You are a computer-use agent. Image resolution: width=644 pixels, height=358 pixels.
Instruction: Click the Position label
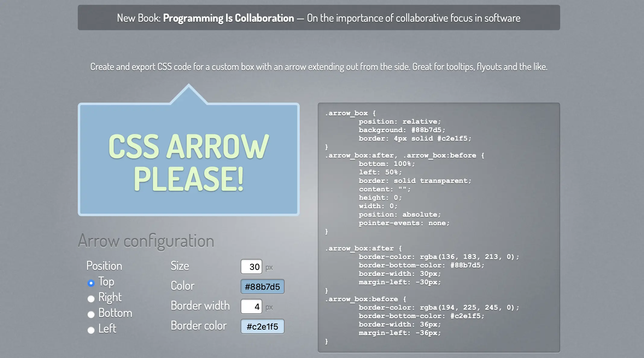[104, 266]
